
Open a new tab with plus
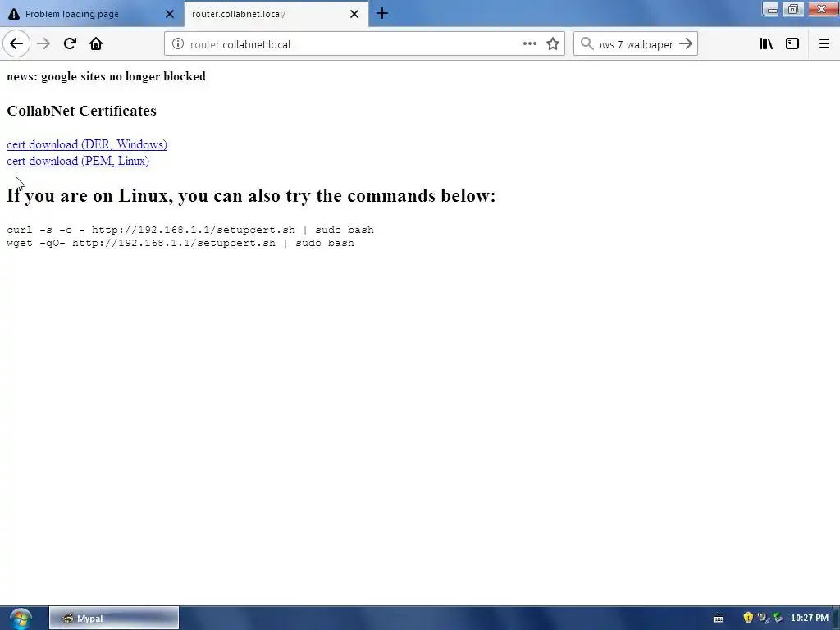point(382,13)
